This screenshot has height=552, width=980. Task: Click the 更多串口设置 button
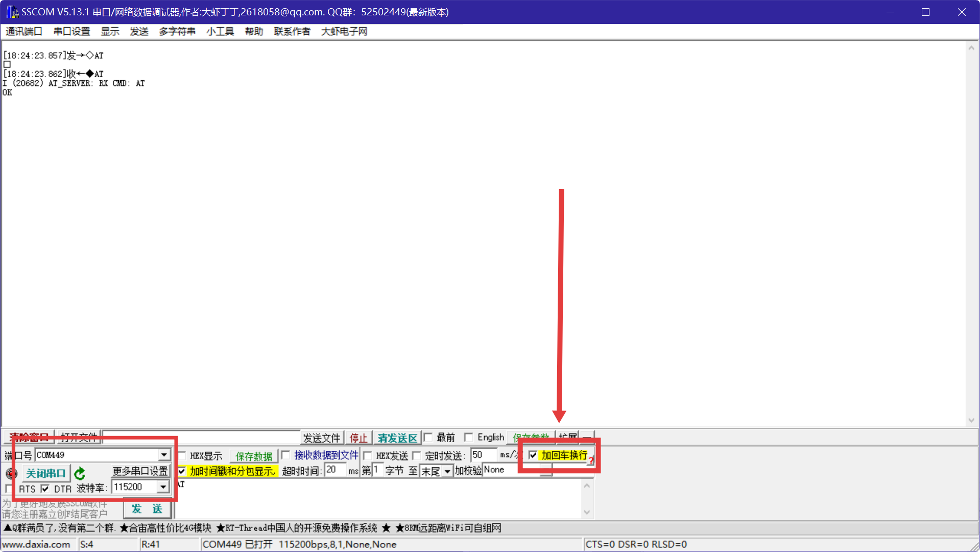coord(140,471)
